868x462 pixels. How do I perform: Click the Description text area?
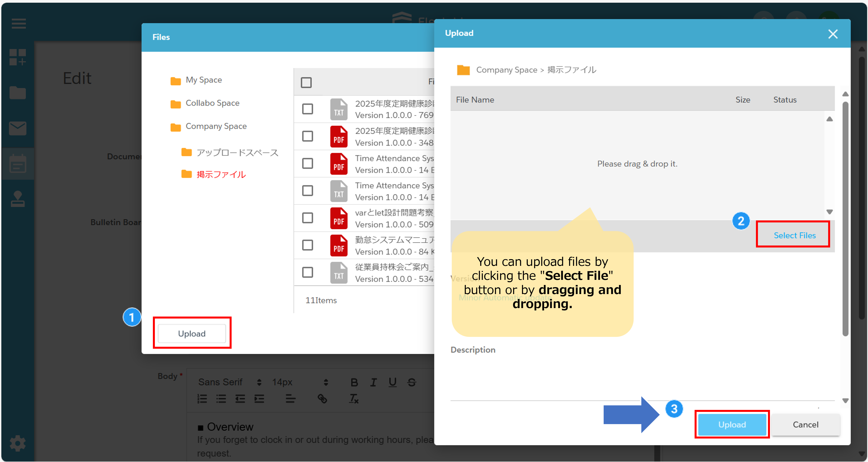click(642, 379)
